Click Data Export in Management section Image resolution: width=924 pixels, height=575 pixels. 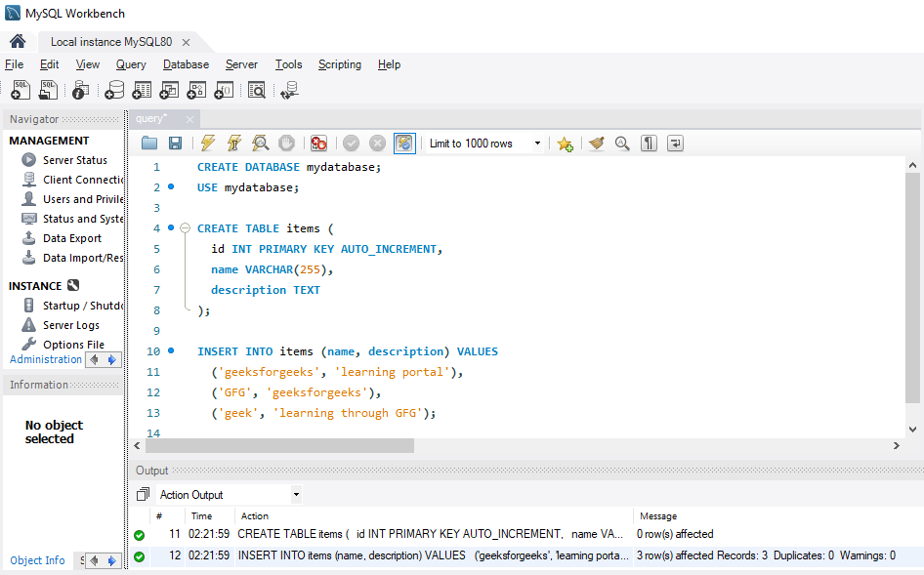(71, 238)
